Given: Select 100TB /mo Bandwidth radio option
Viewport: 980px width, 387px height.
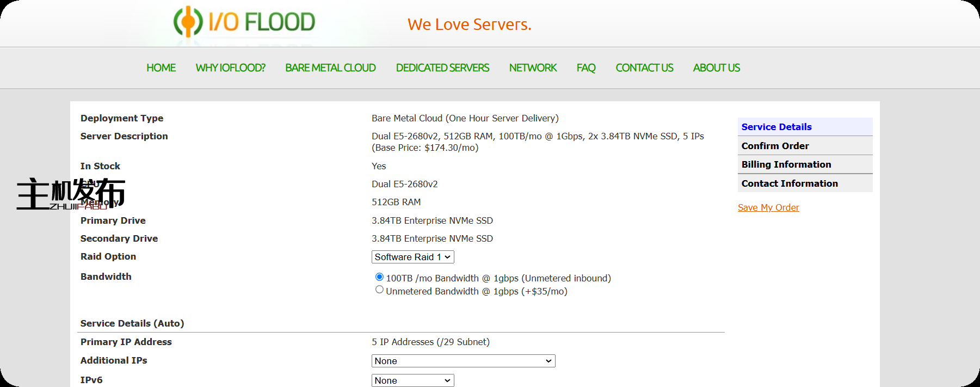Looking at the screenshot, I should coord(379,277).
